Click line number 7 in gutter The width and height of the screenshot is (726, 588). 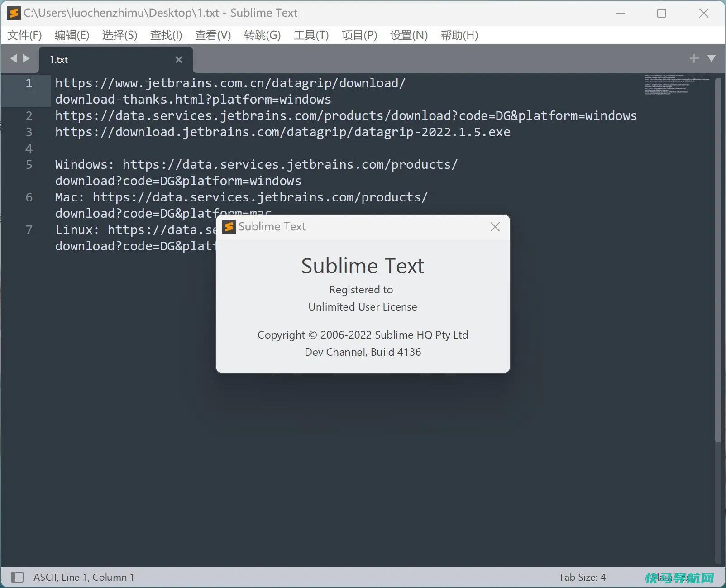tap(29, 230)
